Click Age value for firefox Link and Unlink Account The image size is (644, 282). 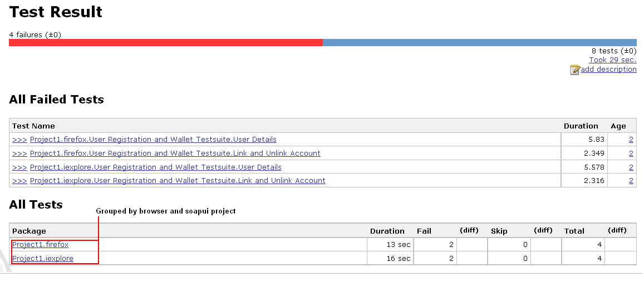point(631,154)
